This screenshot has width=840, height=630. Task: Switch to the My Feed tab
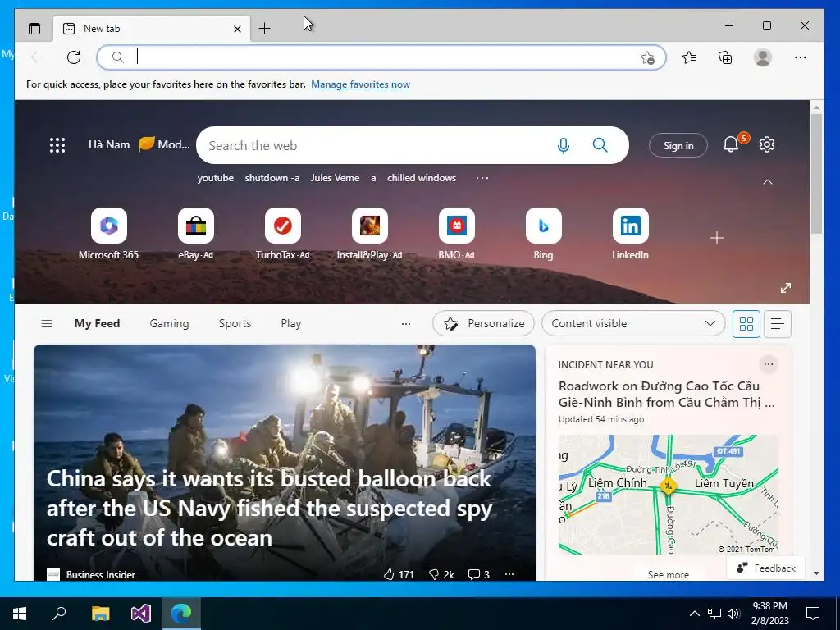tap(97, 323)
